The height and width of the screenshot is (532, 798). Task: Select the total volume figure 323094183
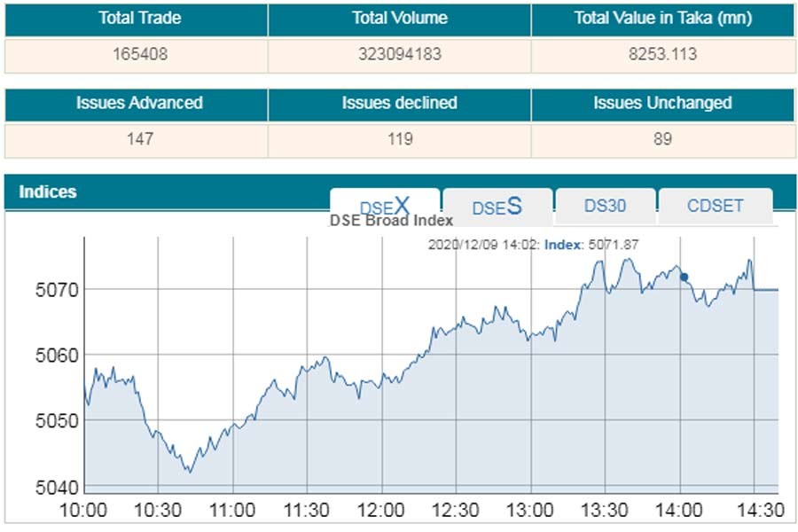point(399,54)
